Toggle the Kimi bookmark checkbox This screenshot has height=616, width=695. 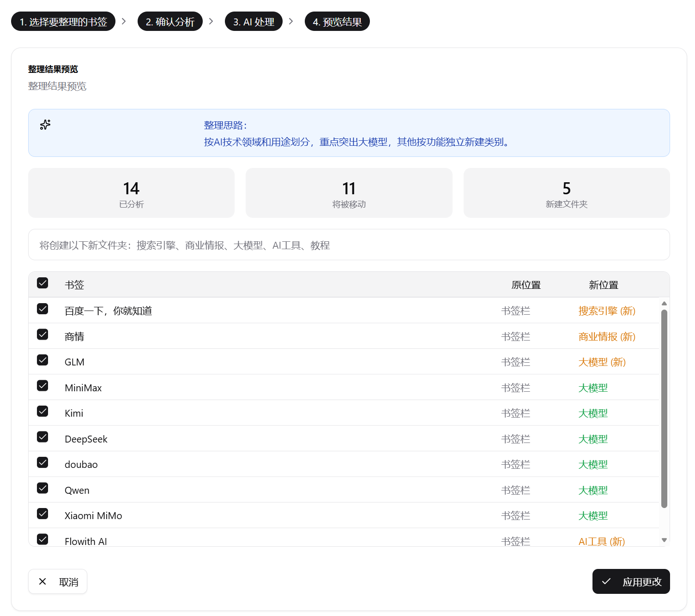(42, 411)
